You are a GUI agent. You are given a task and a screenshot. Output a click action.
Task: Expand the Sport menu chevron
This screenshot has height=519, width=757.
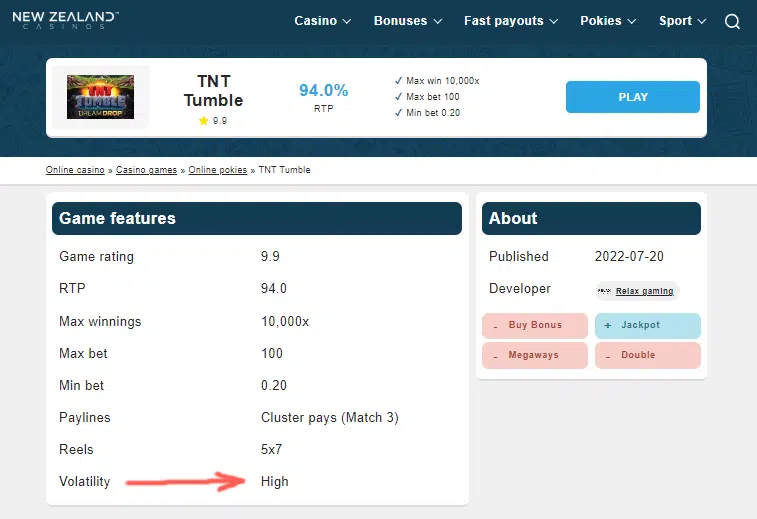click(x=702, y=21)
